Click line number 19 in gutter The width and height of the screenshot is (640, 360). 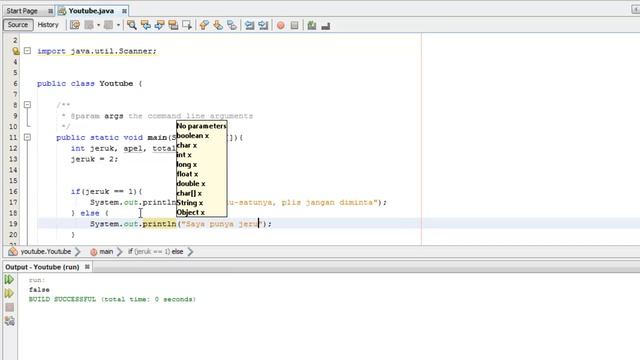coord(13,224)
